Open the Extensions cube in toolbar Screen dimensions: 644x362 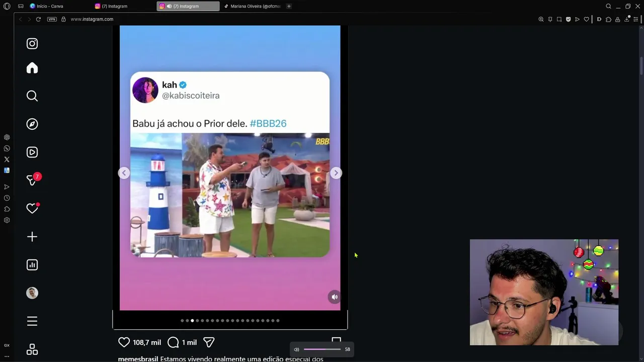tap(608, 19)
